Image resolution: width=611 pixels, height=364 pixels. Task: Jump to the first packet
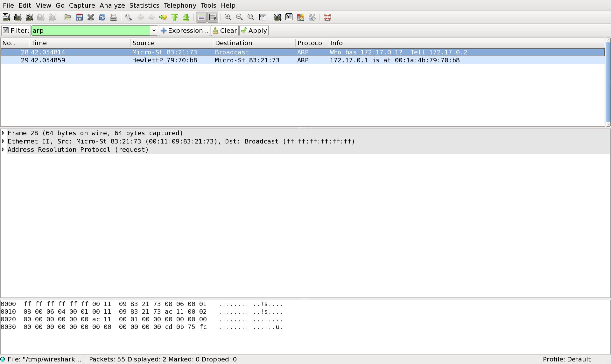(x=175, y=17)
